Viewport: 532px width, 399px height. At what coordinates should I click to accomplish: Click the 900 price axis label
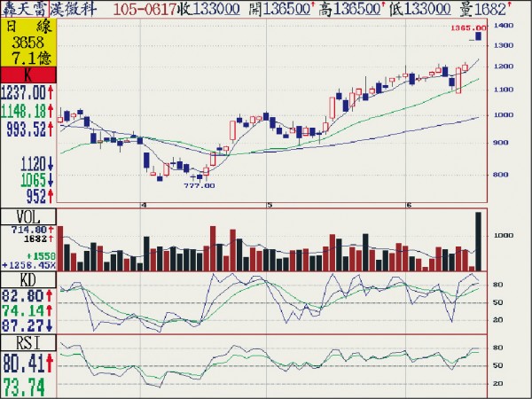coord(500,143)
